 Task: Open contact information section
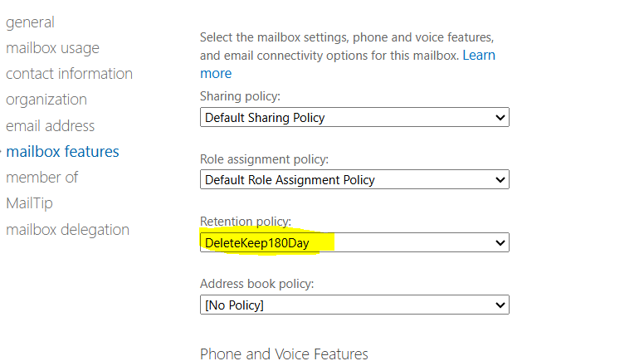(70, 74)
